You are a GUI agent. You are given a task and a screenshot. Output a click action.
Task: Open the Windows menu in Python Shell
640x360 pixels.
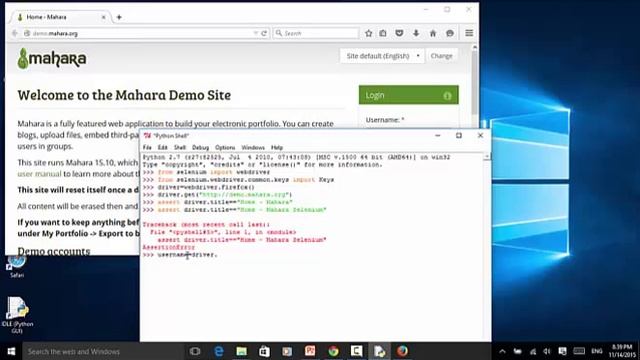coord(253,147)
